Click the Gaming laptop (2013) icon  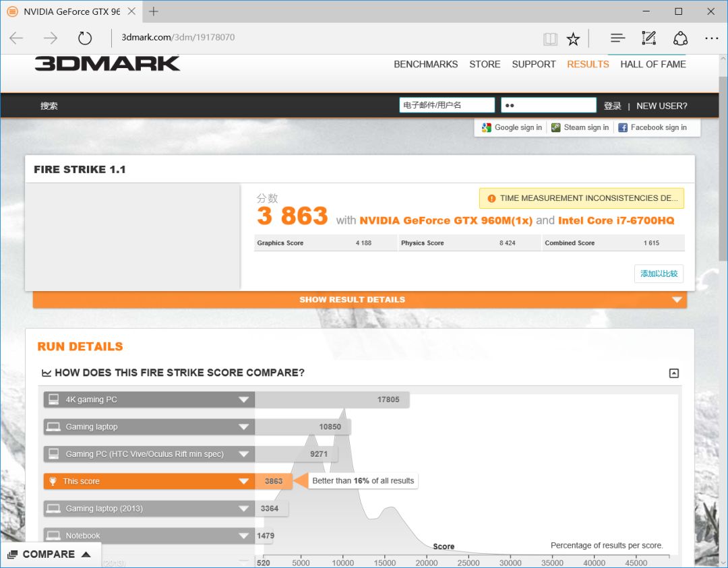54,509
